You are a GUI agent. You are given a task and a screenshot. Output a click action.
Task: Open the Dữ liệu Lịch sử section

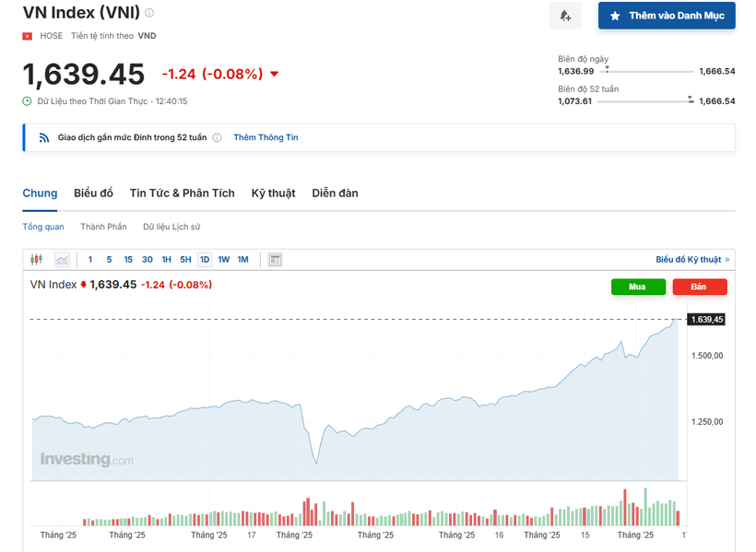171,226
